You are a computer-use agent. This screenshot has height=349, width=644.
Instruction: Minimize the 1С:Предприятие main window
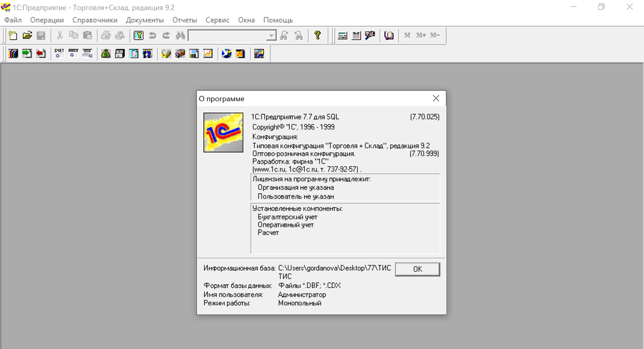tap(573, 7)
